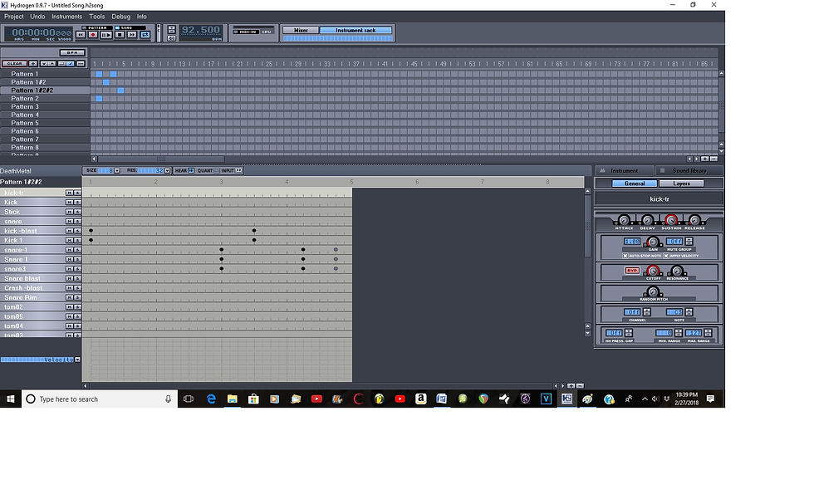This screenshot has height=504, width=814.
Task: Toggle the loop song button
Action: click(145, 35)
